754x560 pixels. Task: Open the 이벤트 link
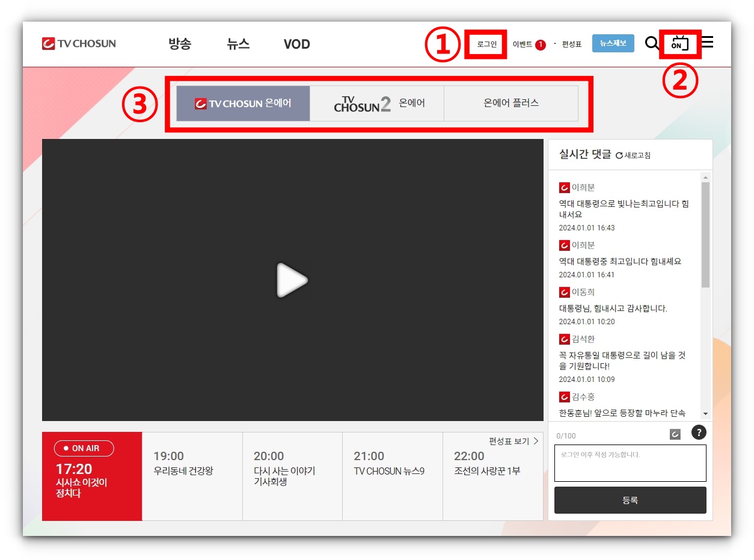click(522, 45)
